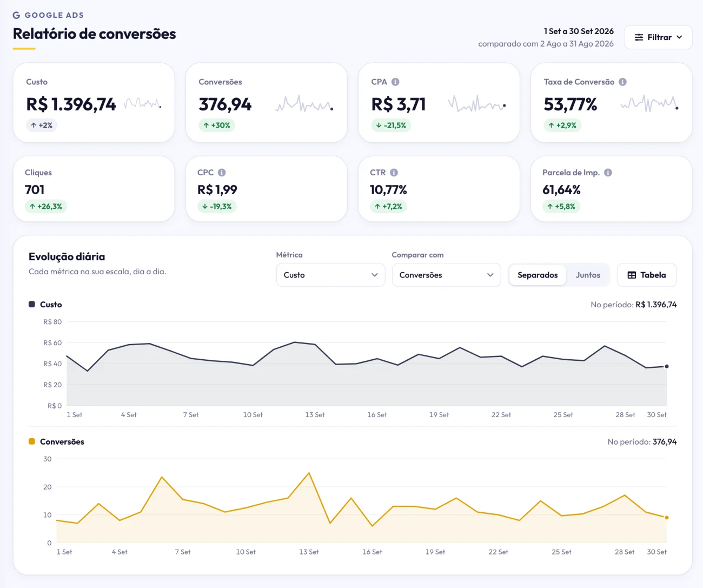Click the CPA card sparkline chart
Viewport: 703px width, 588px height.
click(477, 103)
